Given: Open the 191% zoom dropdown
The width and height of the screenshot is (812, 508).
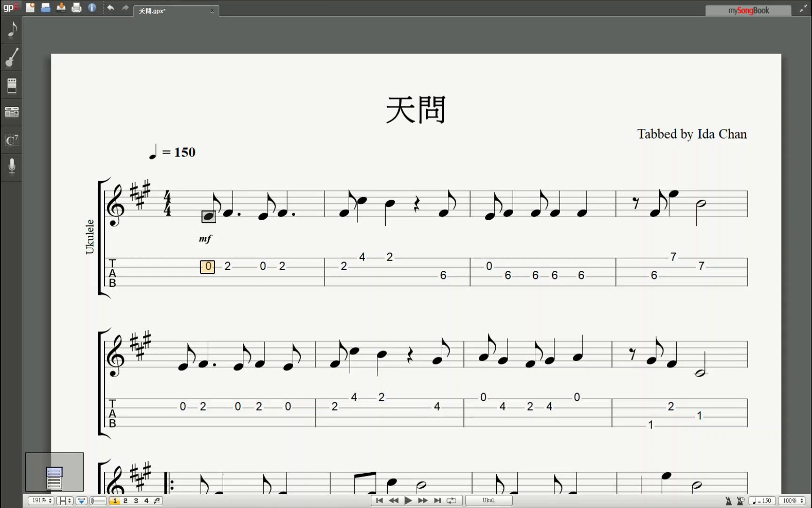Looking at the screenshot, I should [40, 500].
